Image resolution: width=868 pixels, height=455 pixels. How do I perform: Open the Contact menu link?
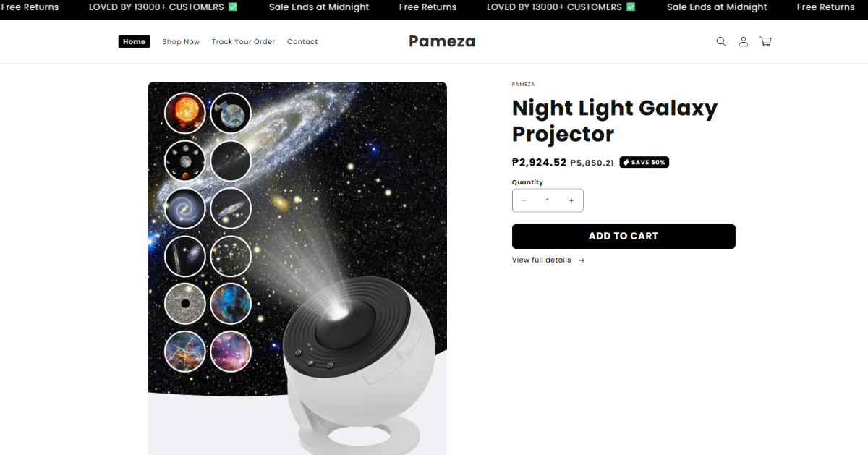pyautogui.click(x=302, y=42)
